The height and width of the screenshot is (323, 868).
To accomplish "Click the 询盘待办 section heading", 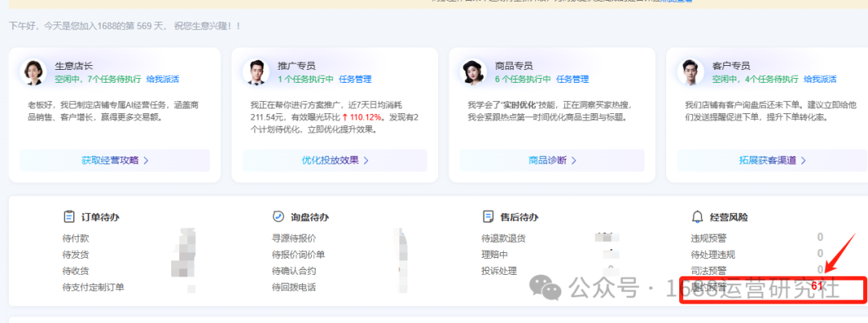I will click(309, 218).
